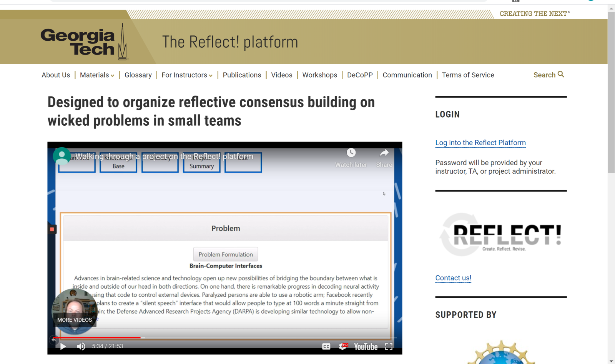Screen dimensions: 615x364
Task: Click the Watch later icon on the video
Action: click(x=351, y=153)
